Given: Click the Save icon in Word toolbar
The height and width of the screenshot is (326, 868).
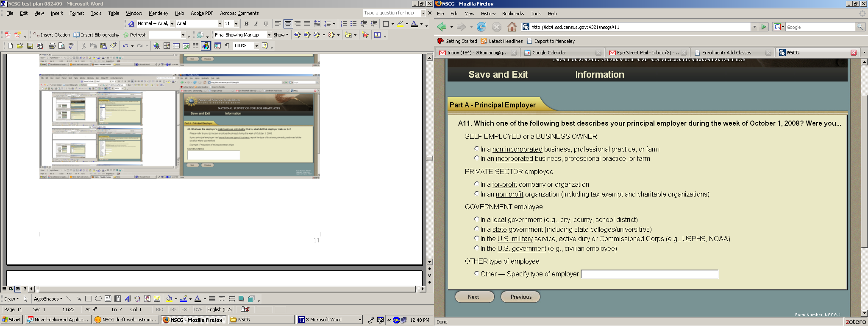Looking at the screenshot, I should [30, 46].
